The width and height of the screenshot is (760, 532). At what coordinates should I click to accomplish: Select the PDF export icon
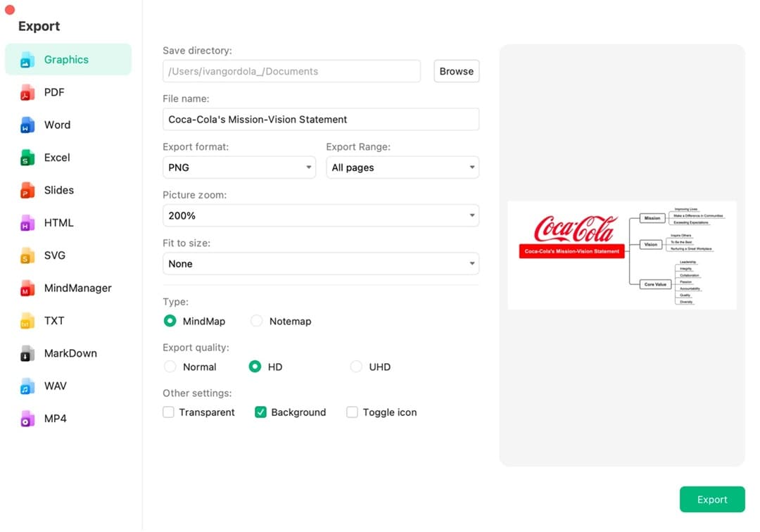[27, 93]
